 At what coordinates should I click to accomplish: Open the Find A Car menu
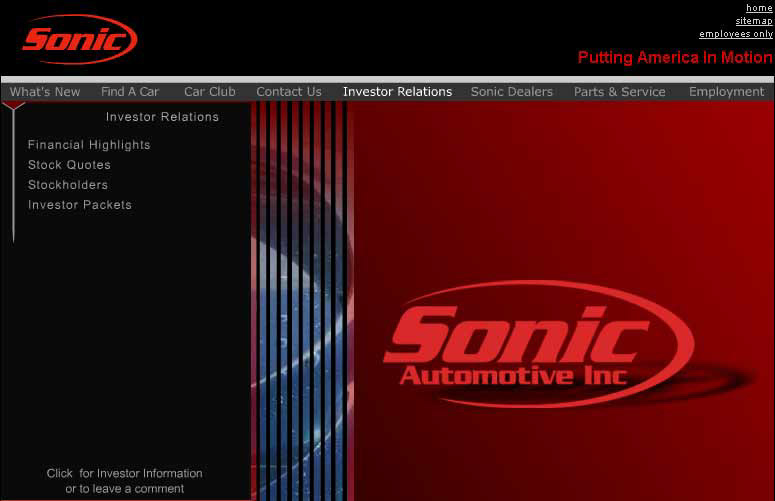coord(130,92)
